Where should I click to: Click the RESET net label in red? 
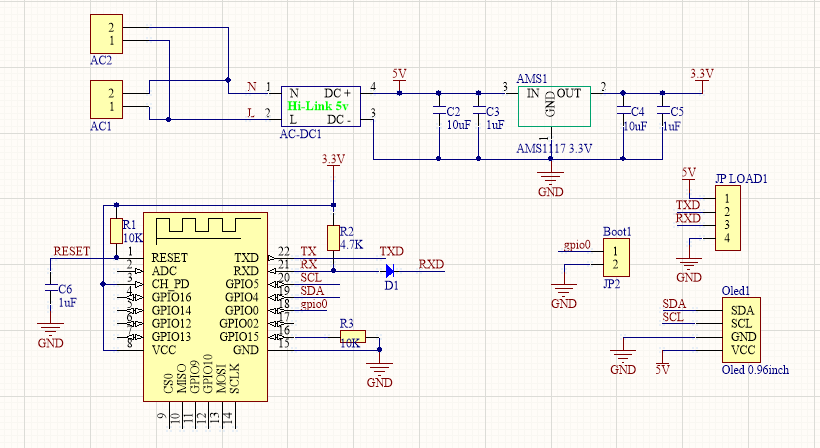pyautogui.click(x=72, y=251)
